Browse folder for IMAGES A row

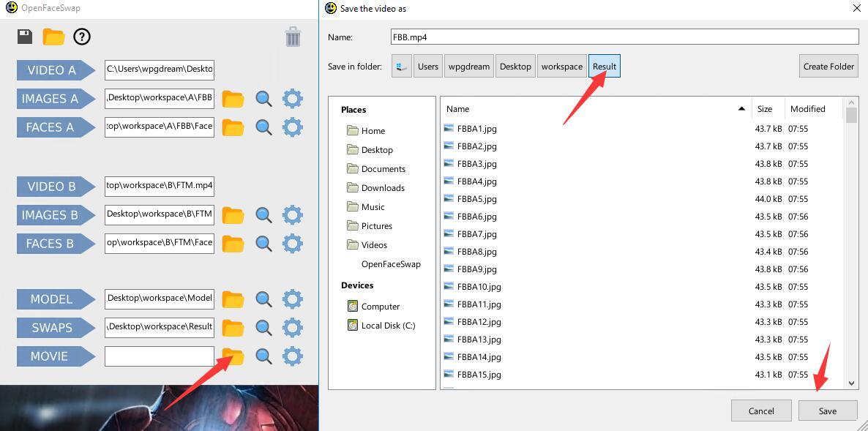[233, 99]
